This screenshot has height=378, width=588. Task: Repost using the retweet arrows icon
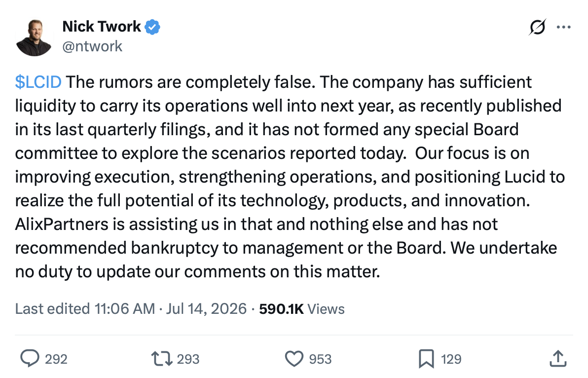point(162,358)
